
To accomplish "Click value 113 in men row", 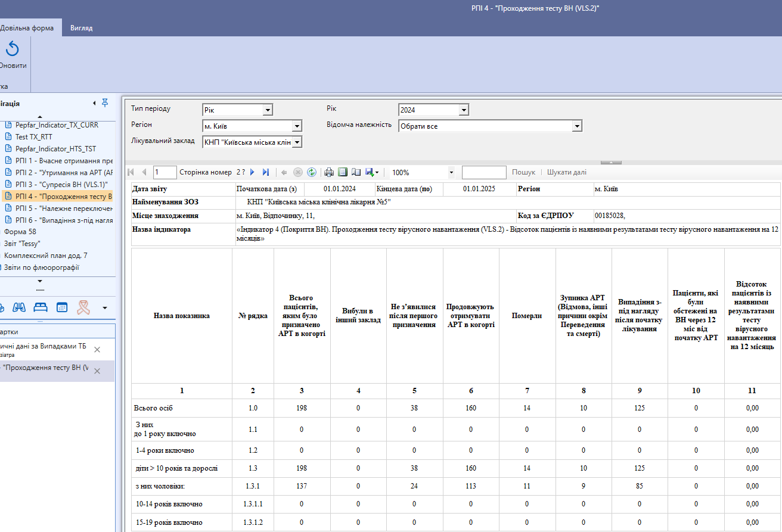I will [471, 486].
